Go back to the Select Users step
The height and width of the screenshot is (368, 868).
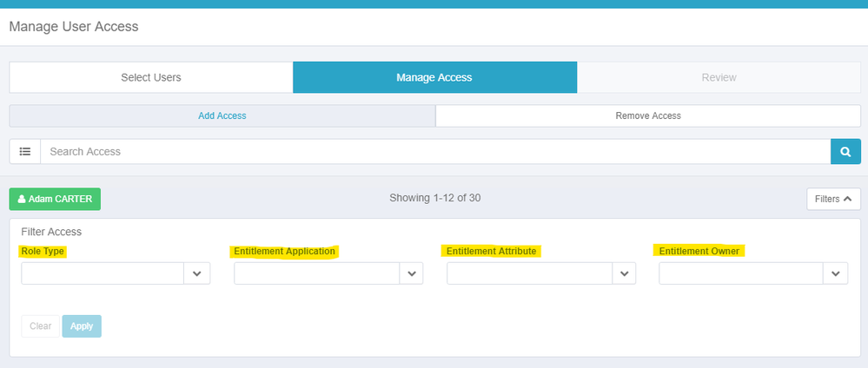pyautogui.click(x=151, y=77)
